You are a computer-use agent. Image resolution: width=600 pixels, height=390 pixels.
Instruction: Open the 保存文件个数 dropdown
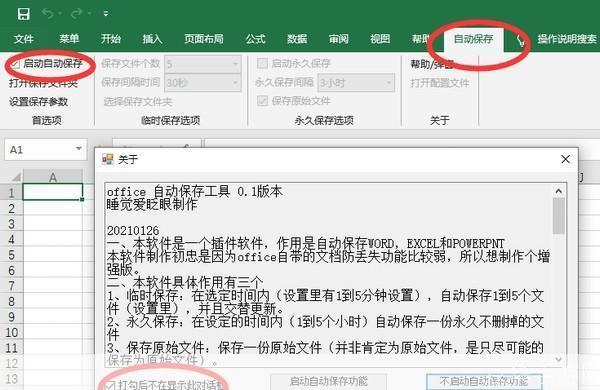(202, 64)
